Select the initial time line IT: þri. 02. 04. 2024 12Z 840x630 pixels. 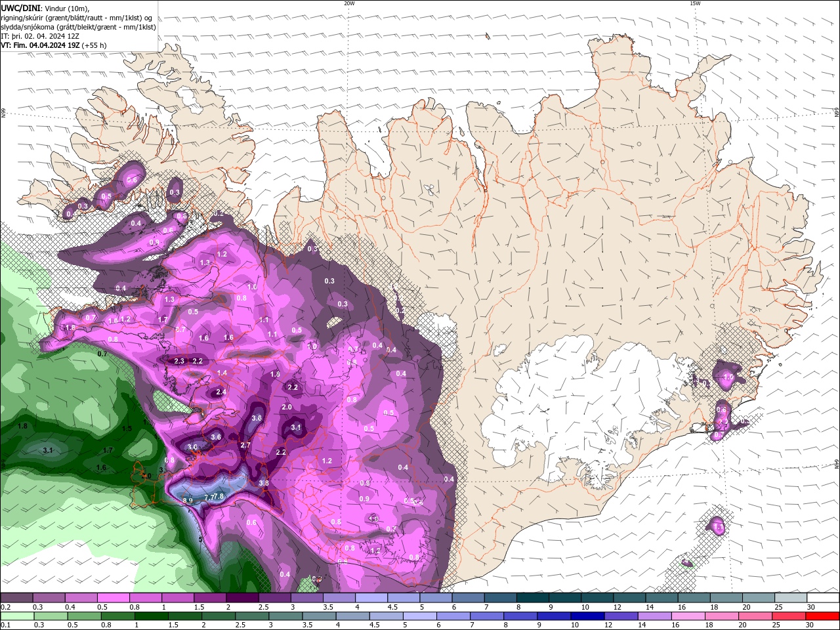coord(40,36)
